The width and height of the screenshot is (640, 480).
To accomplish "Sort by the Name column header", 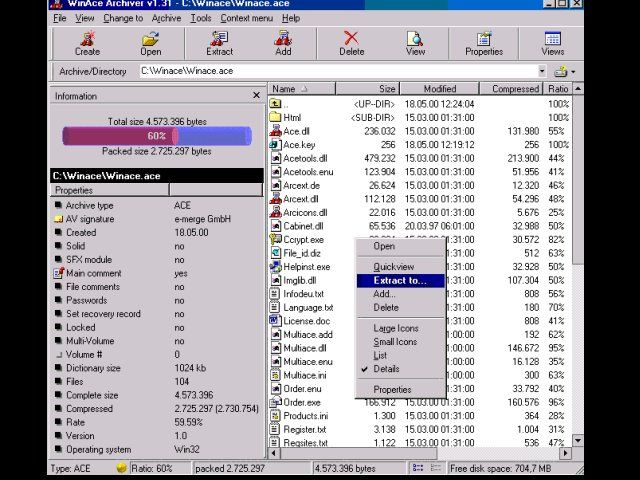I will (302, 89).
